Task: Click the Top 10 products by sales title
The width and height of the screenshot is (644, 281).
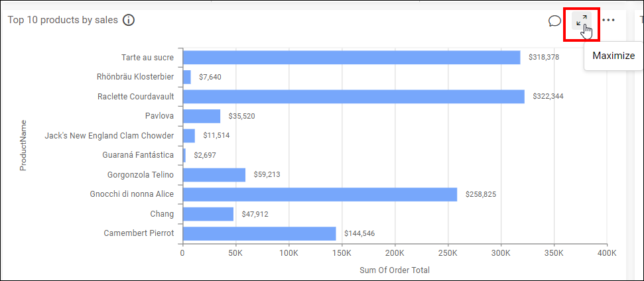Action: point(62,20)
